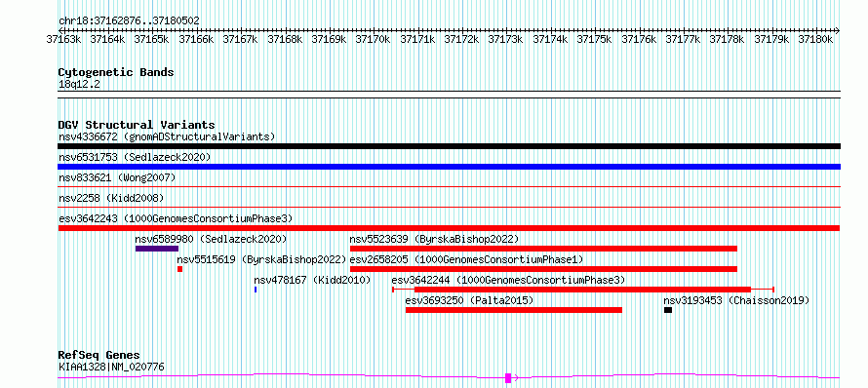Click the esv3642244 variant bar with whiskers

coord(583,290)
